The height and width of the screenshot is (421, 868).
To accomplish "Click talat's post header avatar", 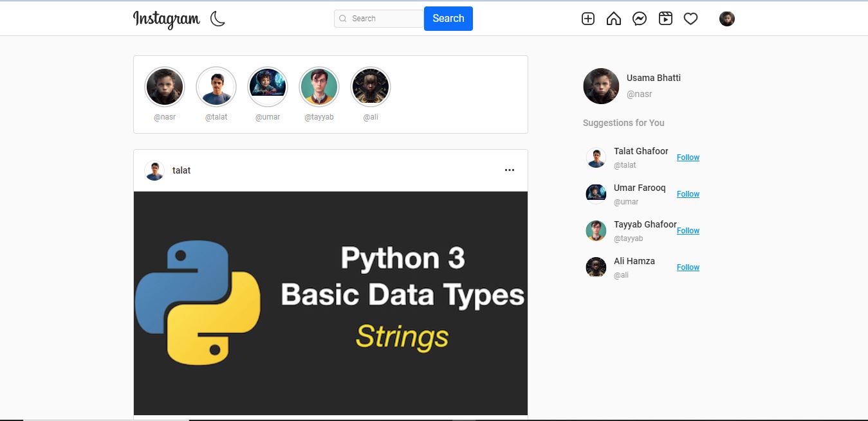I will (154, 170).
